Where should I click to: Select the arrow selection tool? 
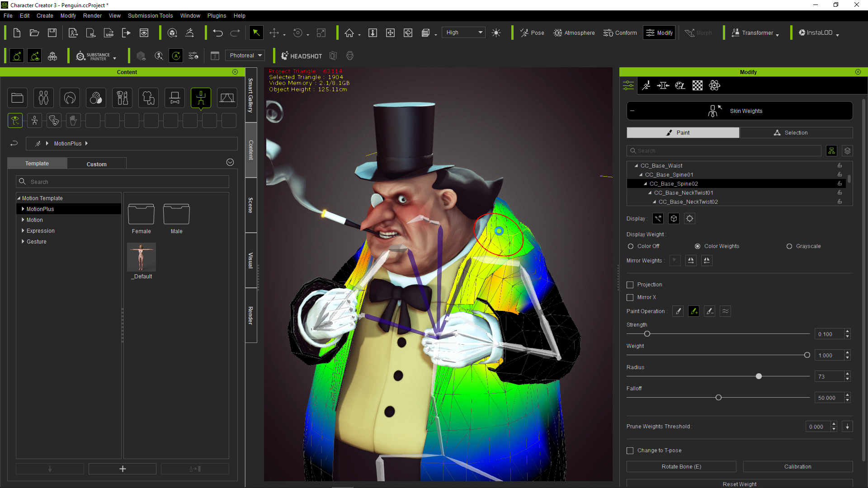click(x=256, y=33)
